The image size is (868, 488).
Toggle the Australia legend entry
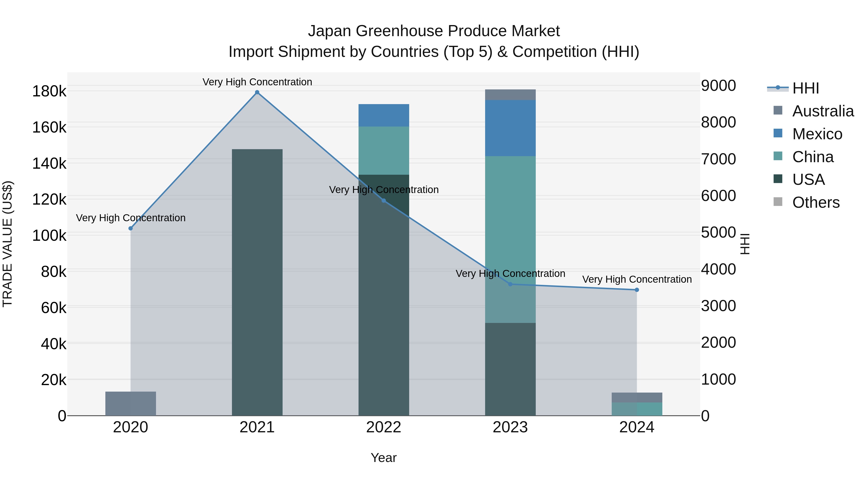click(811, 111)
